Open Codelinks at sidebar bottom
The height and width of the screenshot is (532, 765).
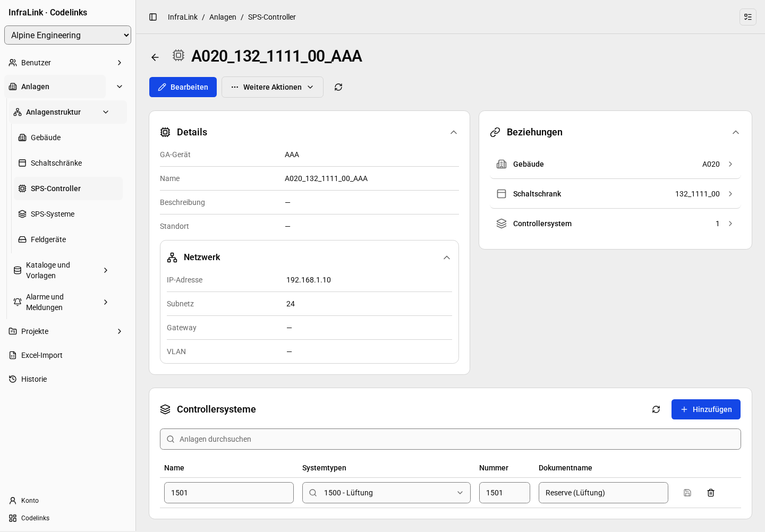[x=67, y=518]
